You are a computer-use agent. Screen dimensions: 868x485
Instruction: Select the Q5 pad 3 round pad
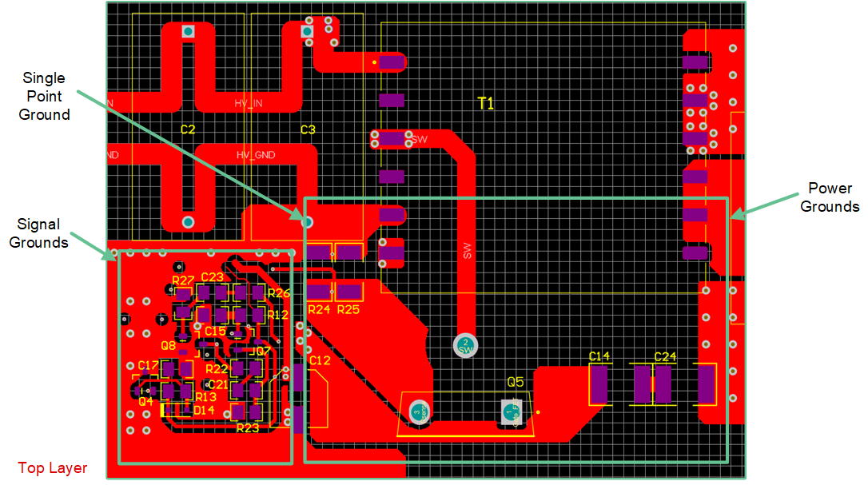420,412
